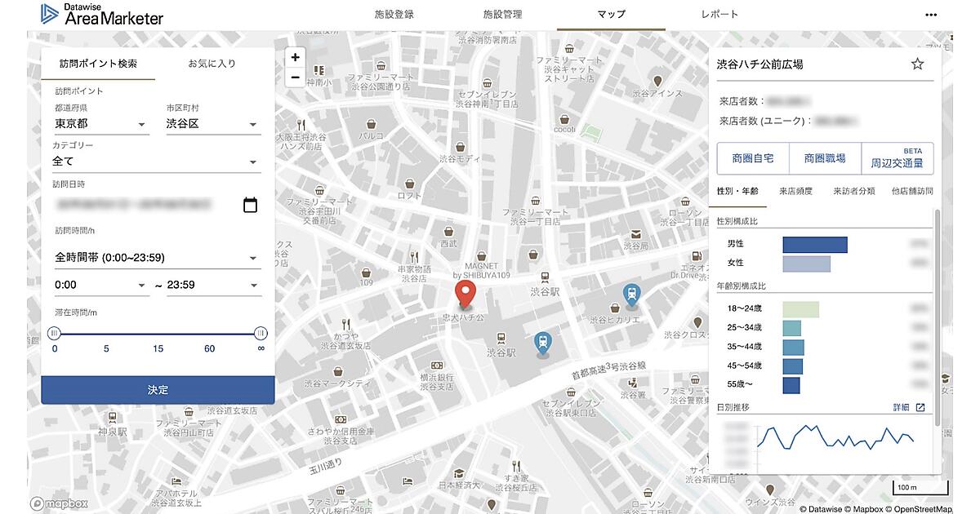Click the external-link icon beside 詳細
This screenshot has width=980, height=514.
pos(920,407)
